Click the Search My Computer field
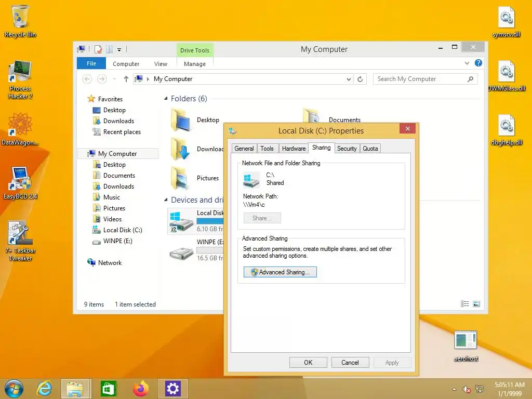Viewport: 532px width, 399px height. 425,79
